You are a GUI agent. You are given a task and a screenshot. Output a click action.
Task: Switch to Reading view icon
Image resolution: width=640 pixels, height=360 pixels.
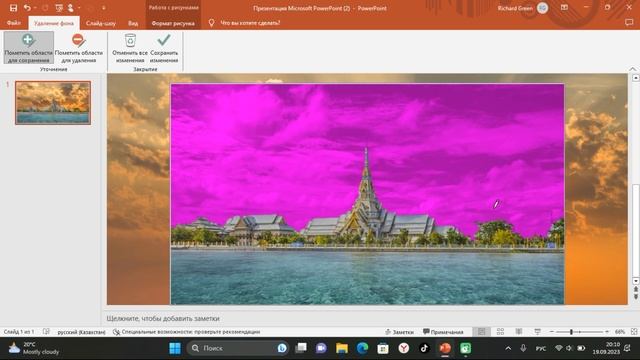point(519,332)
